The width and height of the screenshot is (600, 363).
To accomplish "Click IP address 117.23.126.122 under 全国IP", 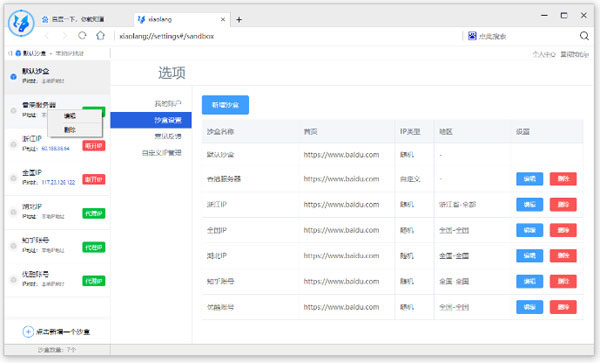I will [58, 182].
